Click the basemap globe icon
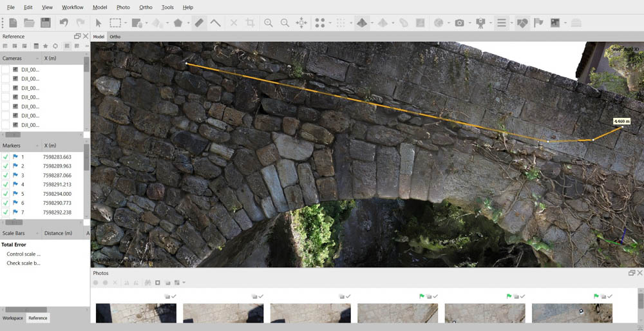Image resolution: width=644 pixels, height=331 pixels. 439,23
